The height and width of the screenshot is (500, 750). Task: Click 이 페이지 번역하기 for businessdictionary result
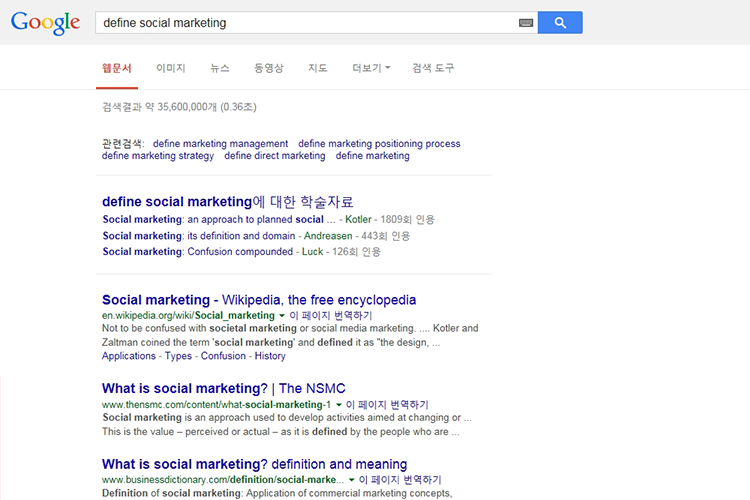click(x=400, y=480)
